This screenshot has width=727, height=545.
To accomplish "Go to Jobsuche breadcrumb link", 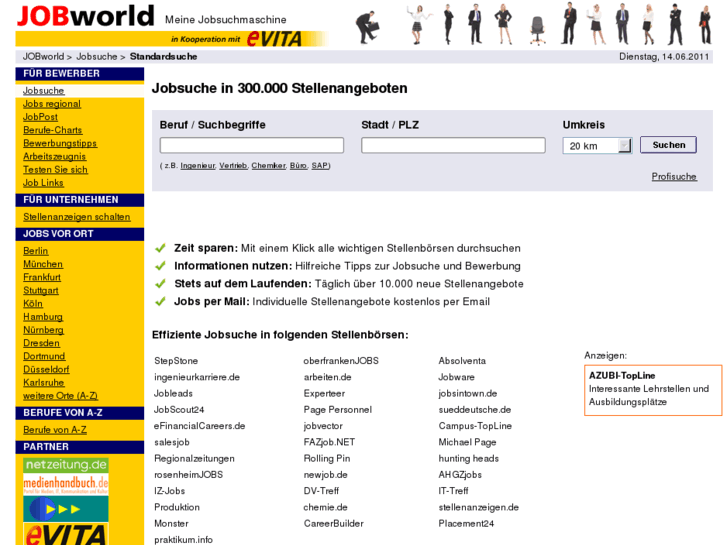I will [96, 57].
